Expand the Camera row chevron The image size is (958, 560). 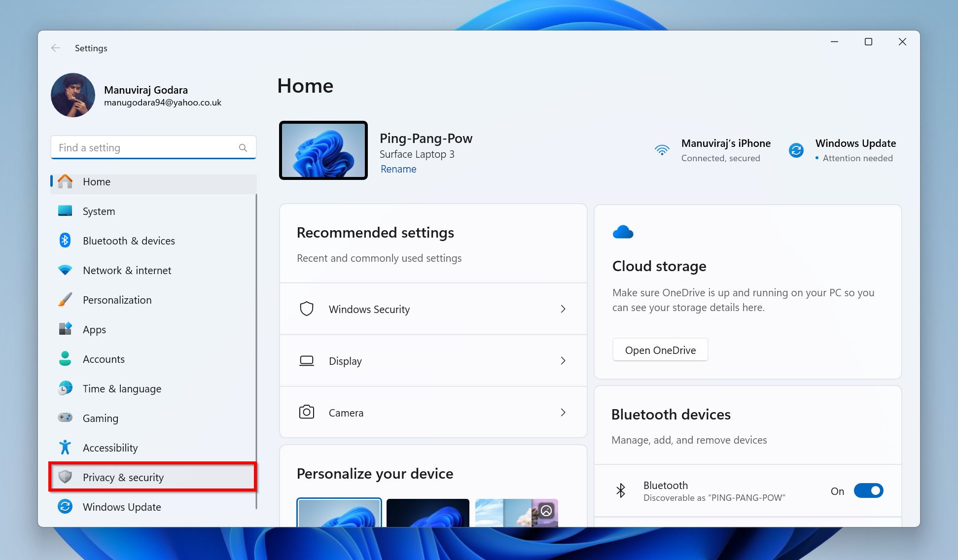click(x=563, y=412)
